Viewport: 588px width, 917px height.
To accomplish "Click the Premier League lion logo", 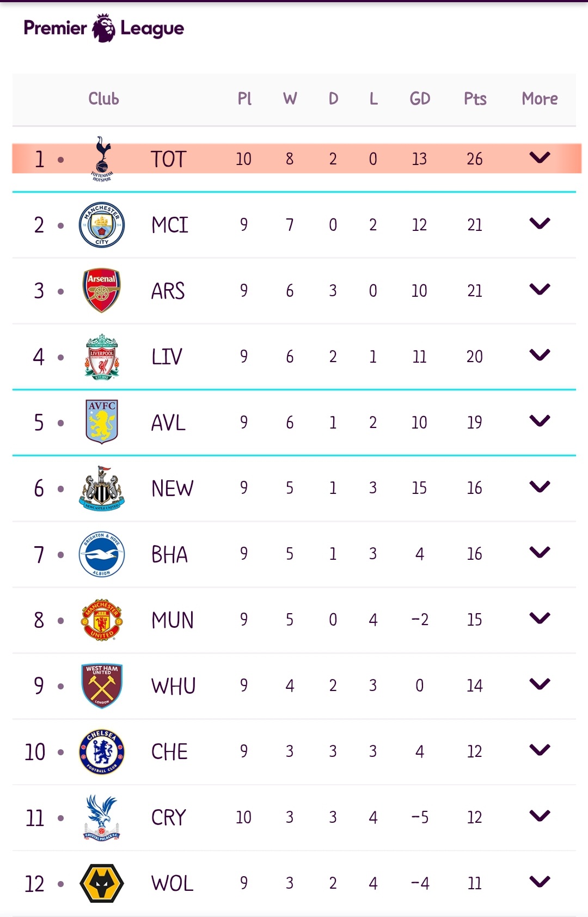I will click(103, 28).
